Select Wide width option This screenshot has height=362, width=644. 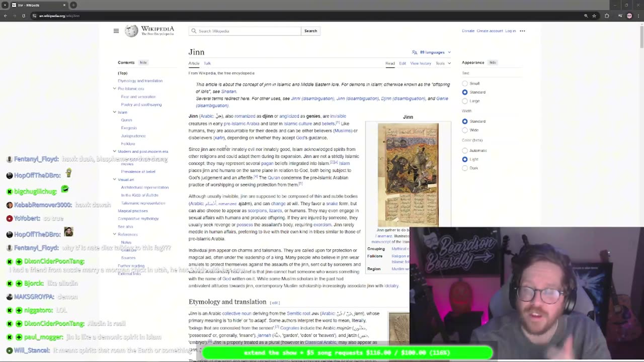click(x=465, y=130)
